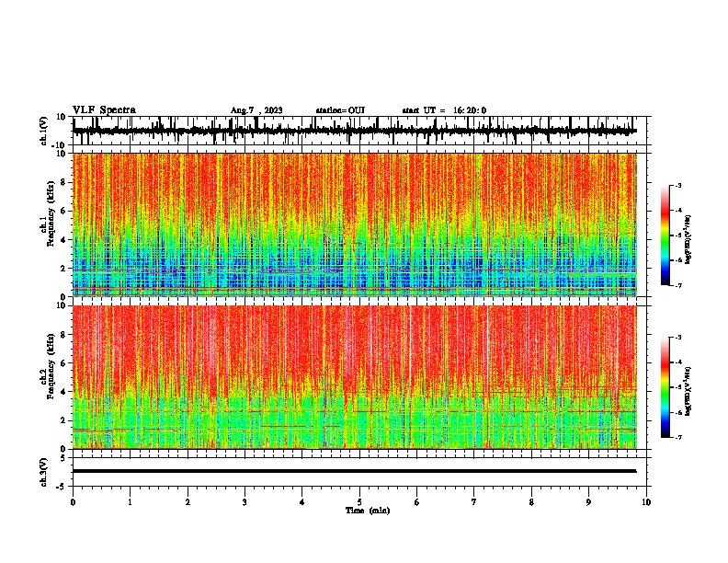
Task: Click the time axis tick label 8
Action: tap(531, 502)
